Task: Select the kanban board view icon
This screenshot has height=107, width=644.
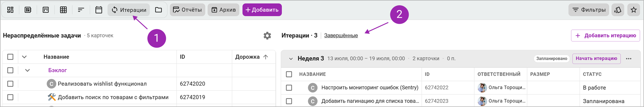Action: 46,10
